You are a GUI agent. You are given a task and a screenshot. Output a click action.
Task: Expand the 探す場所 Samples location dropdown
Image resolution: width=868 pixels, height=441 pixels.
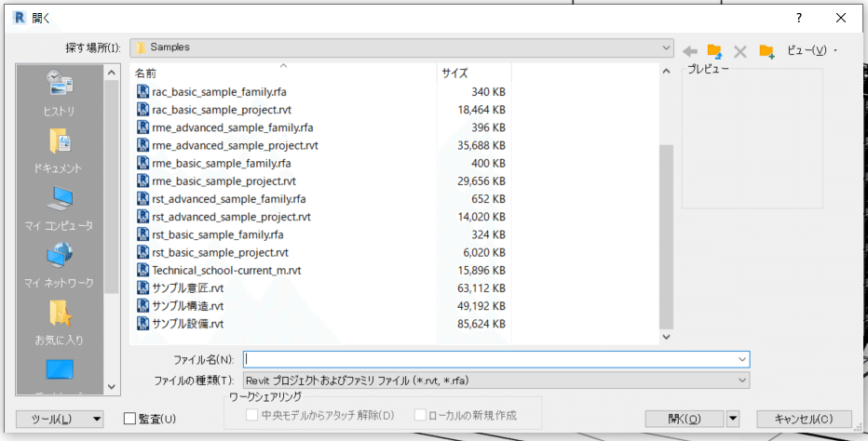[x=666, y=47]
